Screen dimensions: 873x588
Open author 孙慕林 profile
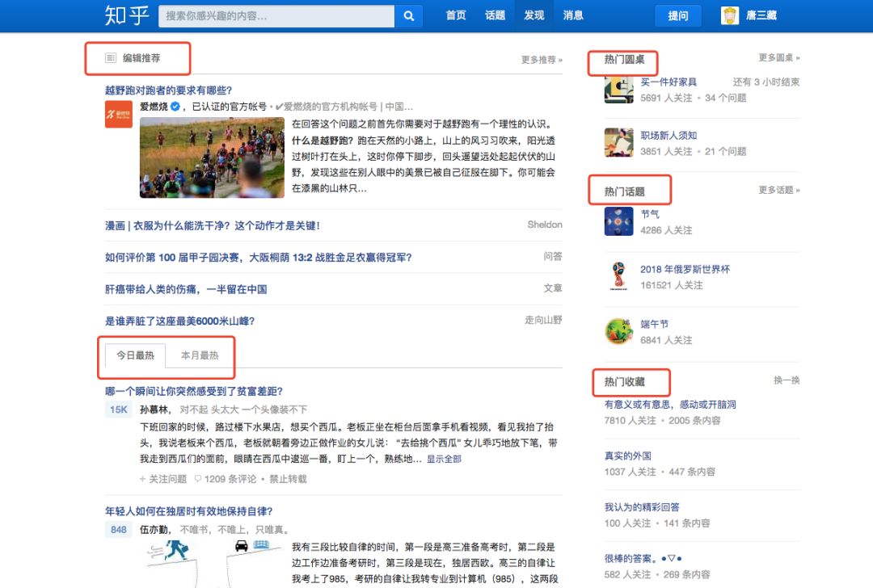(154, 409)
